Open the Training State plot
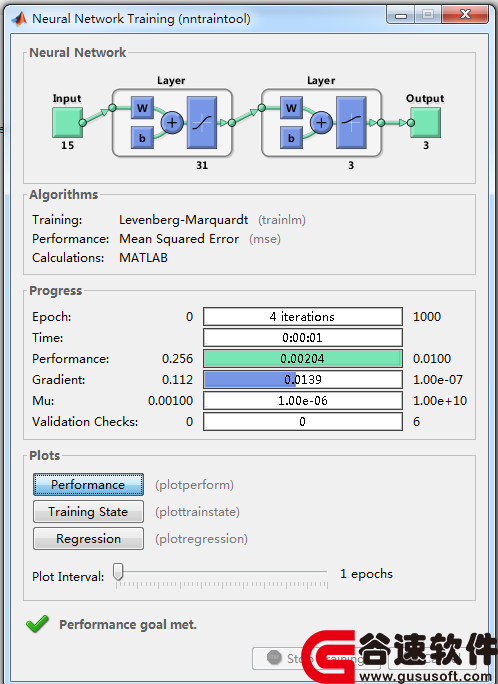 point(88,512)
